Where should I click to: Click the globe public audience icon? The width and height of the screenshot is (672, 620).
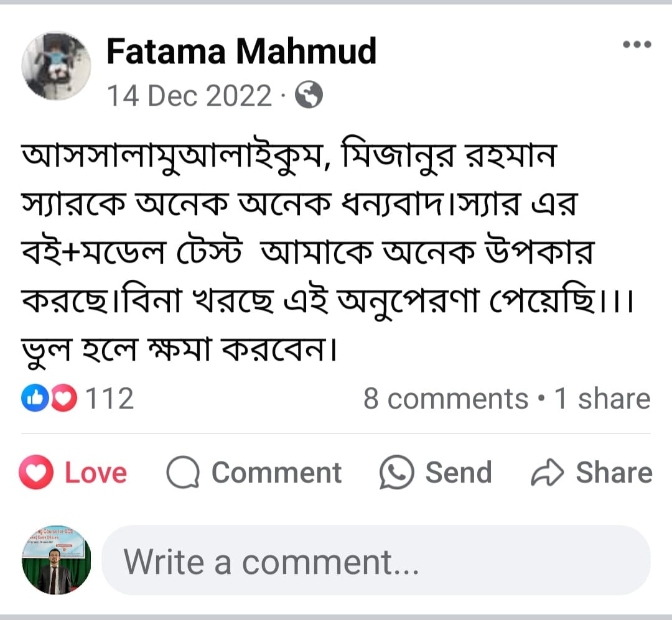309,96
